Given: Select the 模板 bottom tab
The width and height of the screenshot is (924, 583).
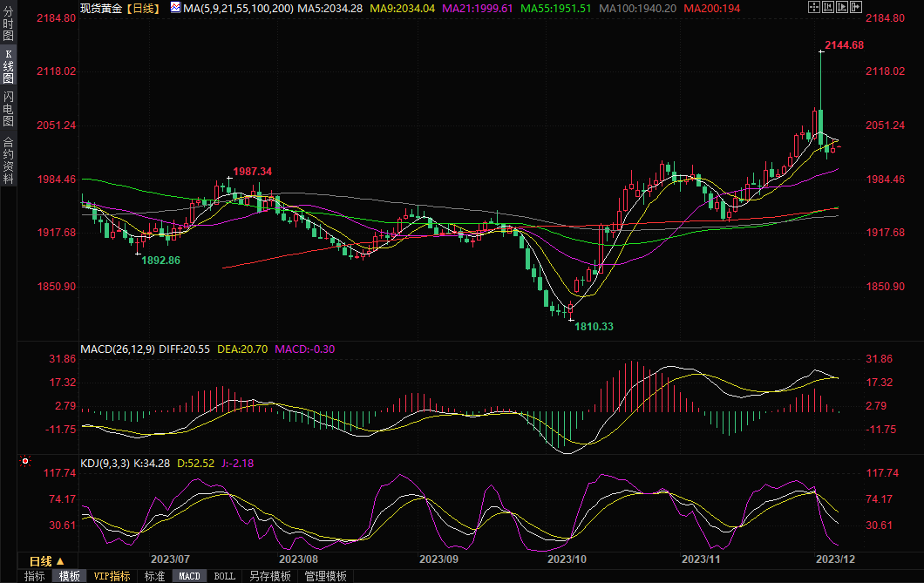Looking at the screenshot, I should tap(69, 576).
